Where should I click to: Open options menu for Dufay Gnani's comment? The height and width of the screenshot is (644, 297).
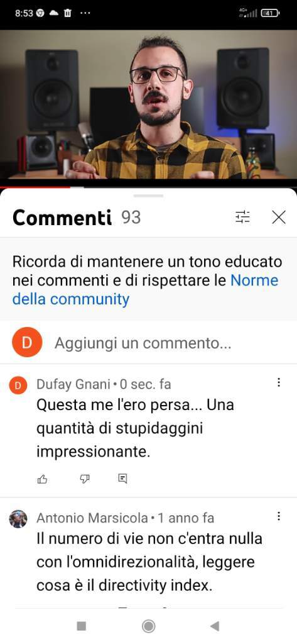pos(279,383)
